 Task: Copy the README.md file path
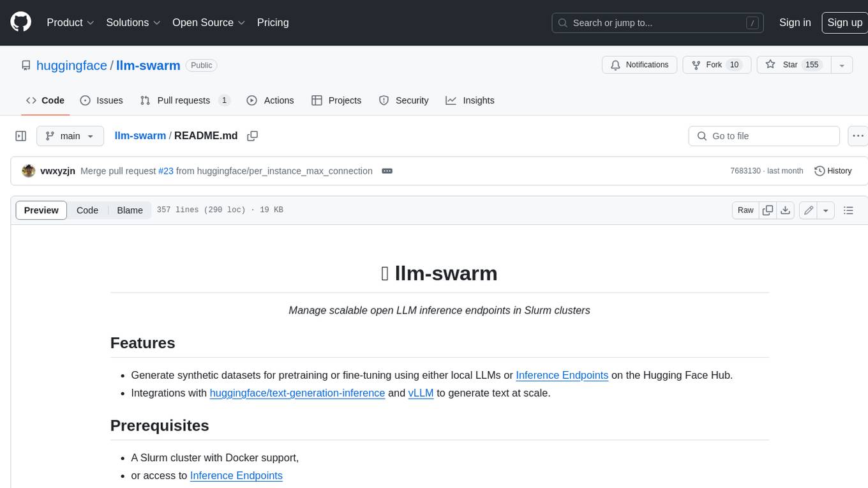tap(253, 135)
